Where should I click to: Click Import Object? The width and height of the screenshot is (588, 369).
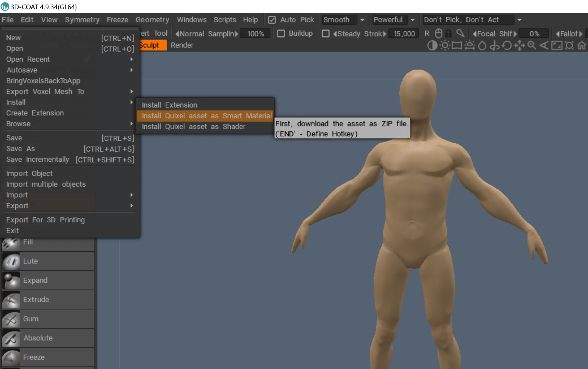click(x=70, y=174)
